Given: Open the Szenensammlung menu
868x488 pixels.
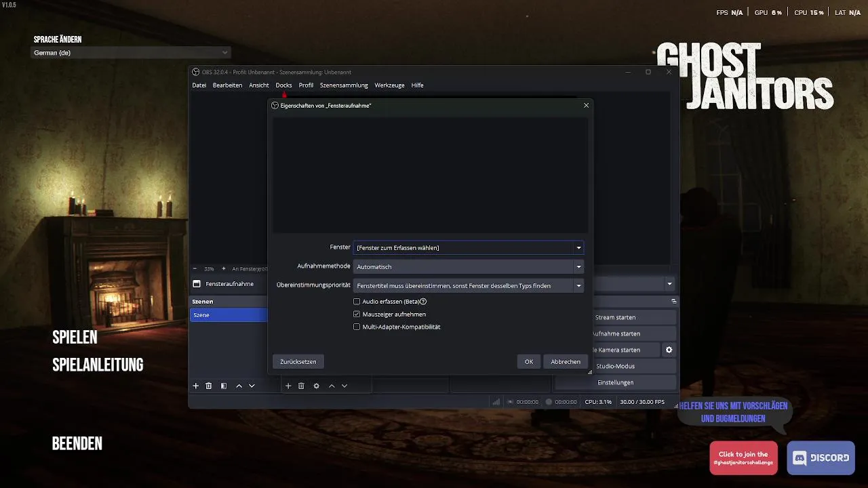Looking at the screenshot, I should tap(344, 85).
